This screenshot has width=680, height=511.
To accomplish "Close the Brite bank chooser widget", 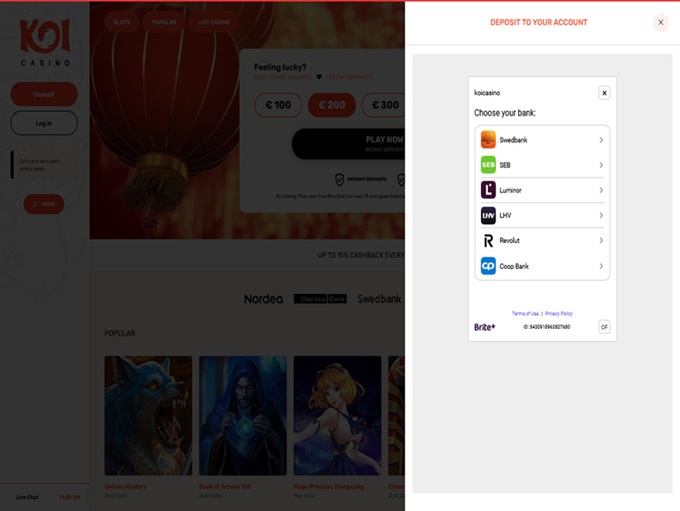I will click(x=604, y=93).
